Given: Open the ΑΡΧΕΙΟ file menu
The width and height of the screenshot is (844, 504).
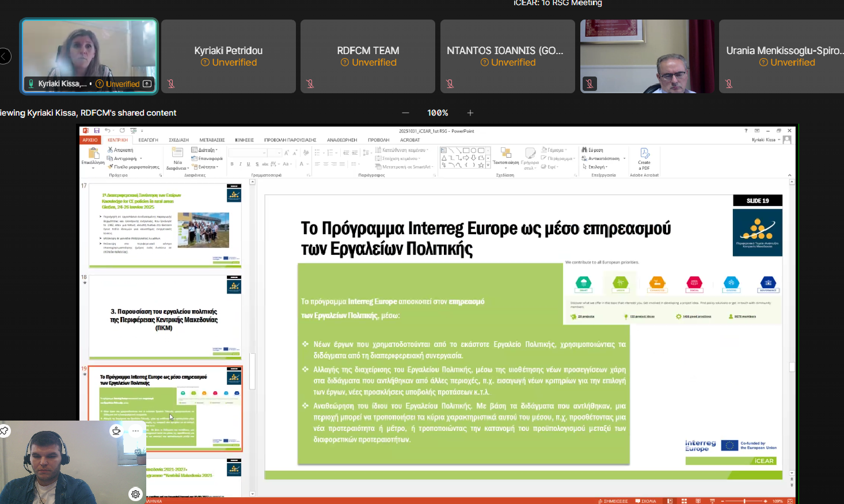Looking at the screenshot, I should (90, 140).
